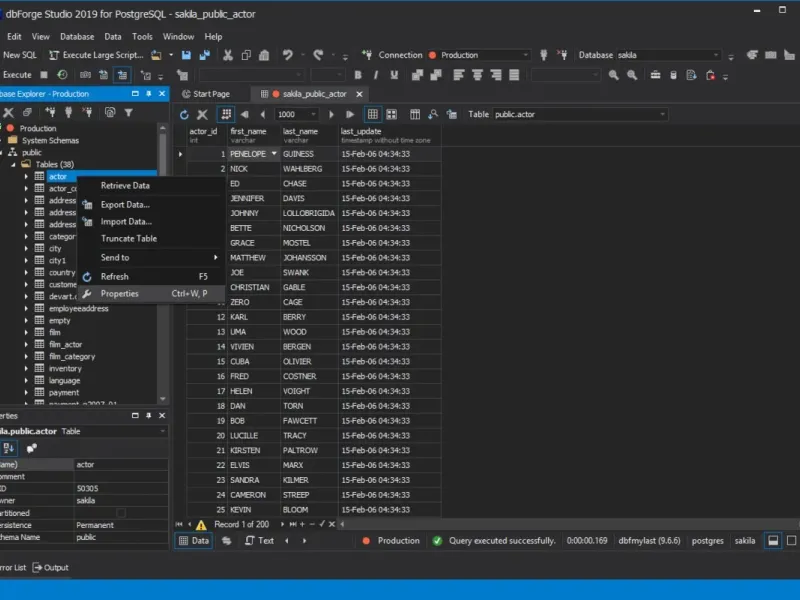Click the filter funnel icon in Database Explorer
The height and width of the screenshot is (600, 800).
(x=129, y=112)
